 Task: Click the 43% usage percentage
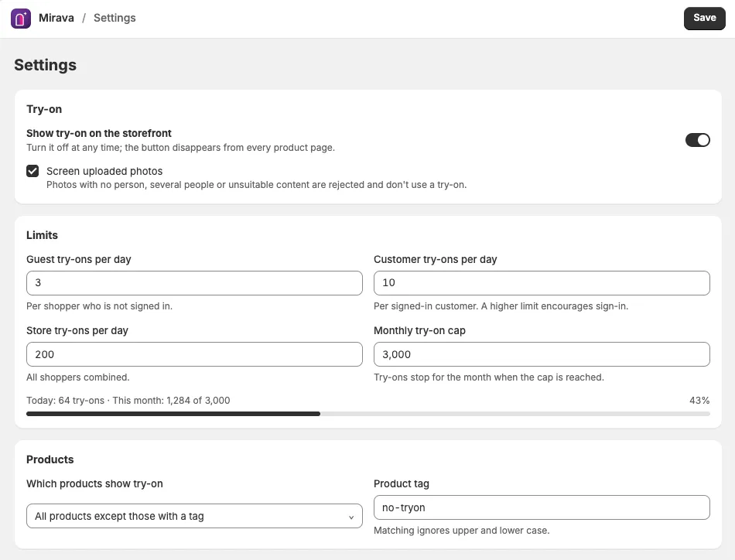point(699,401)
